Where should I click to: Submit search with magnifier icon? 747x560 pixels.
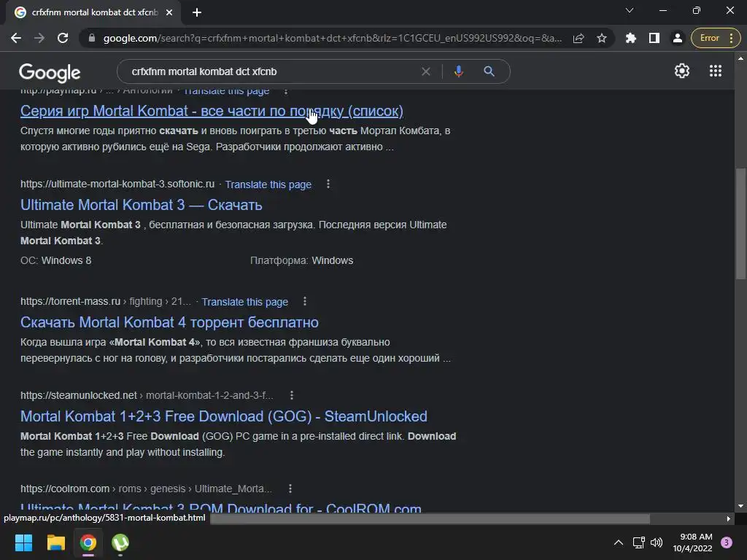[x=489, y=71]
